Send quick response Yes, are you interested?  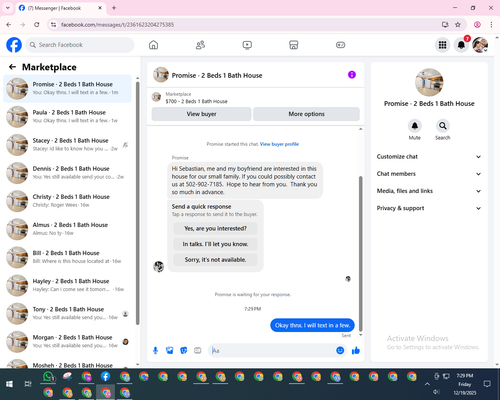[x=215, y=229]
